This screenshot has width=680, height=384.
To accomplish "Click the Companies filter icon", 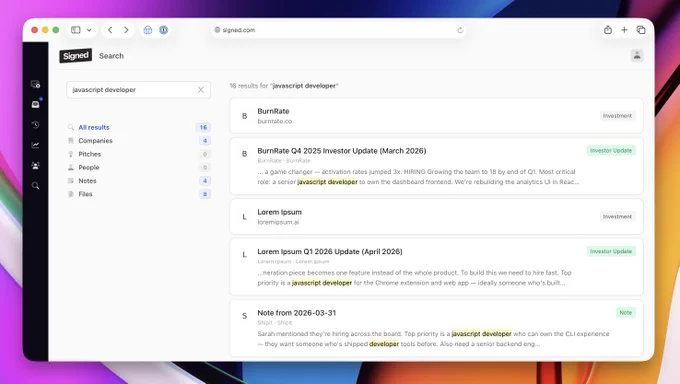I will (71, 141).
